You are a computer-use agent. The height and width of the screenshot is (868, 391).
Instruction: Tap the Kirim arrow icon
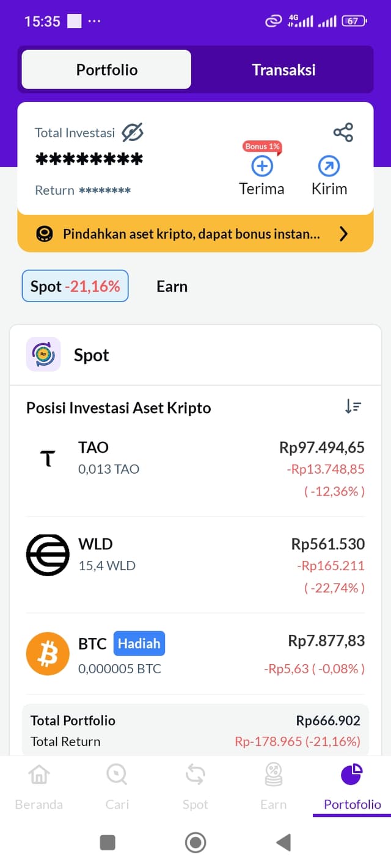coord(329,166)
